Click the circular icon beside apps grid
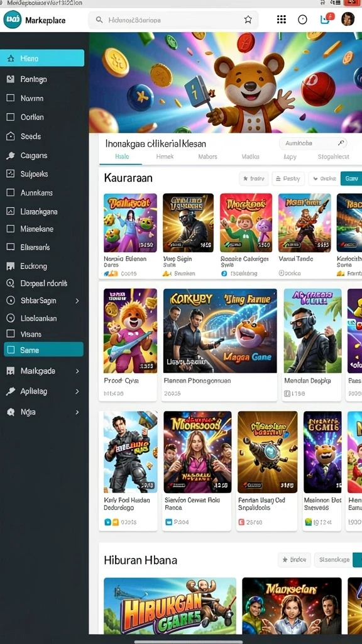 [x=302, y=19]
